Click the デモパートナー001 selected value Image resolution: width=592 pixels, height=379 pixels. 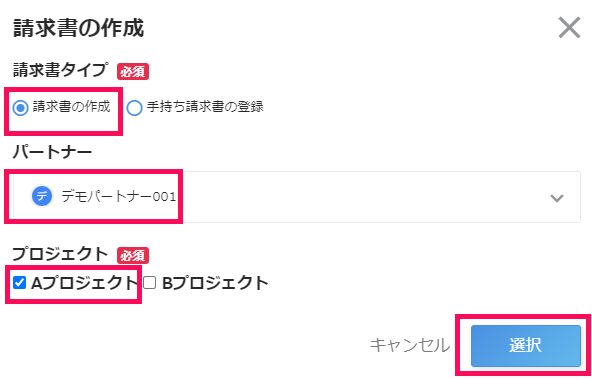pyautogui.click(x=119, y=197)
